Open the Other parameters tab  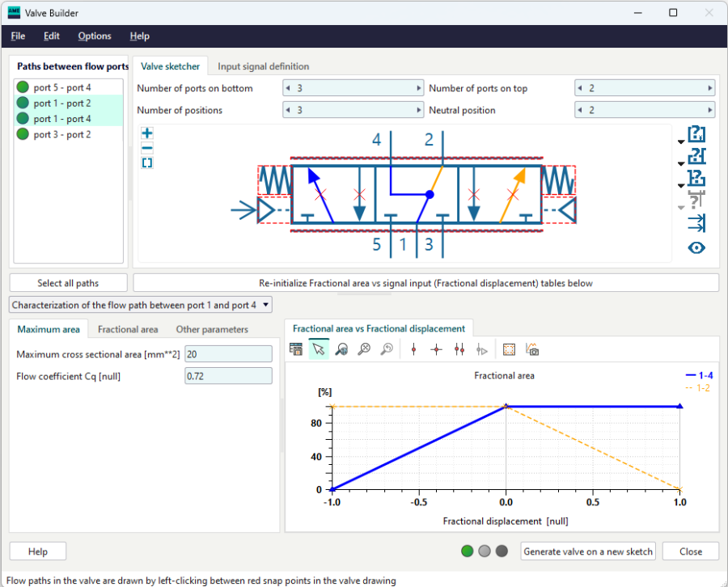pos(212,329)
